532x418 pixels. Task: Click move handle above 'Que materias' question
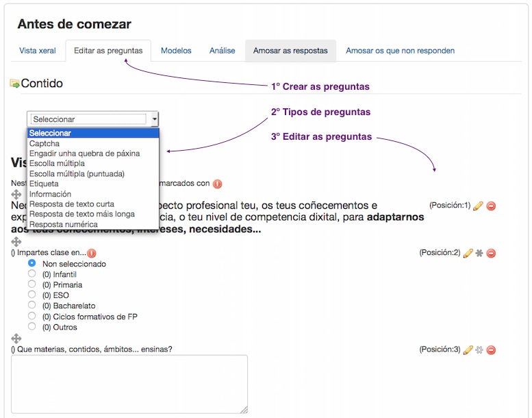[x=16, y=339]
